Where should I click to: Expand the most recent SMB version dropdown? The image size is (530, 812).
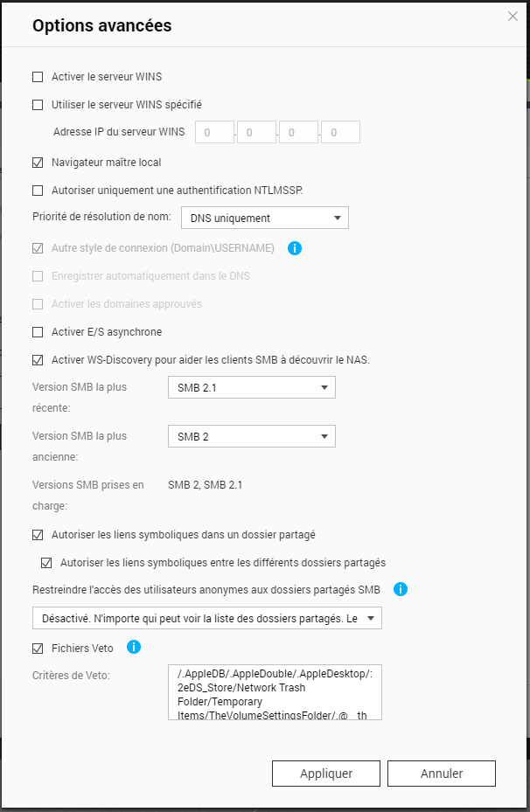point(251,387)
